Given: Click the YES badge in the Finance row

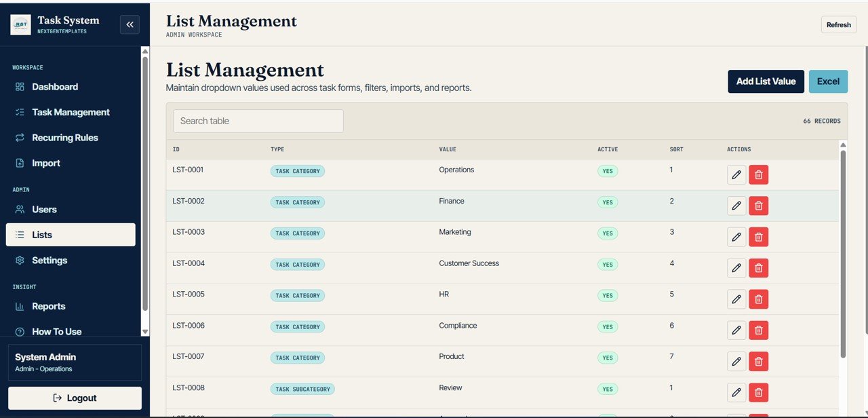Looking at the screenshot, I should [x=608, y=202].
